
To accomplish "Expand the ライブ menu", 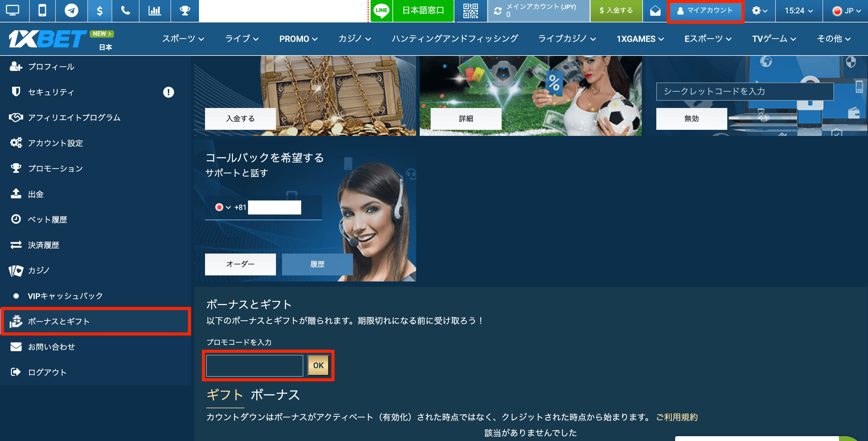I will click(242, 39).
